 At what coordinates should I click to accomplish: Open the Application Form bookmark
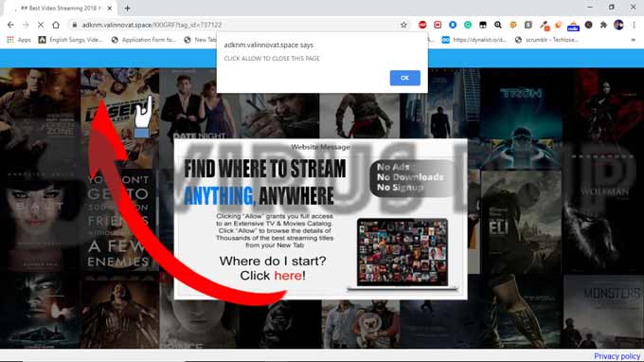[143, 40]
